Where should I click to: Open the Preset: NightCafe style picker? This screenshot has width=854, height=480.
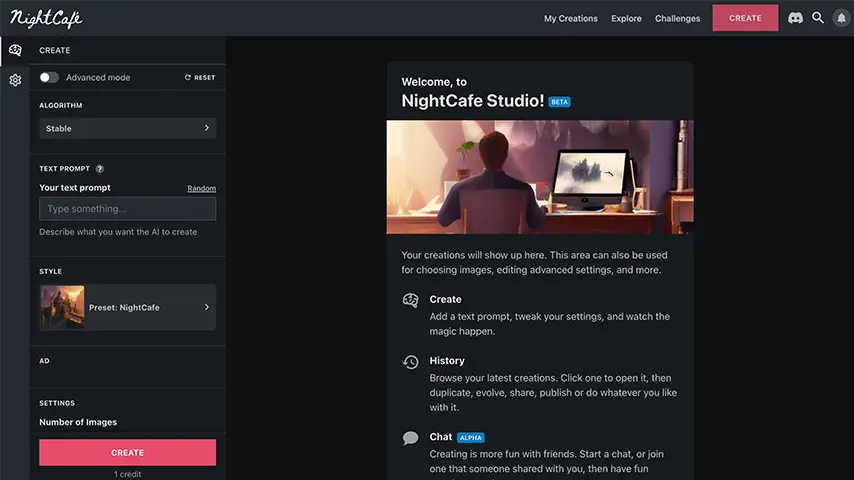click(127, 307)
